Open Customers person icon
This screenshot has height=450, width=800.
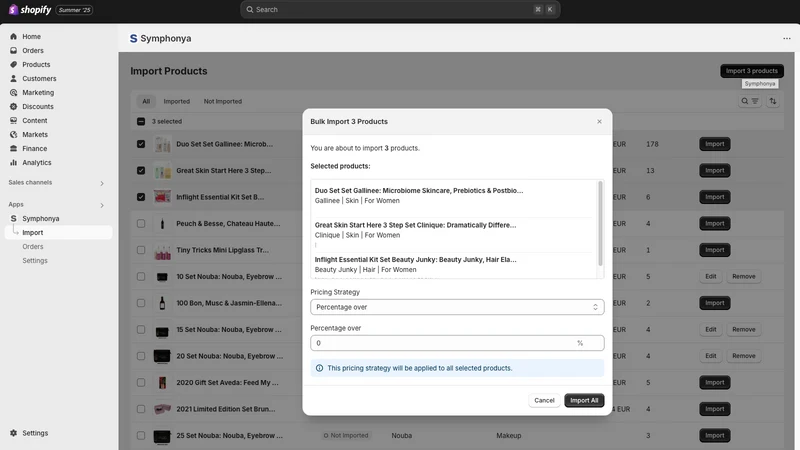tap(13, 79)
